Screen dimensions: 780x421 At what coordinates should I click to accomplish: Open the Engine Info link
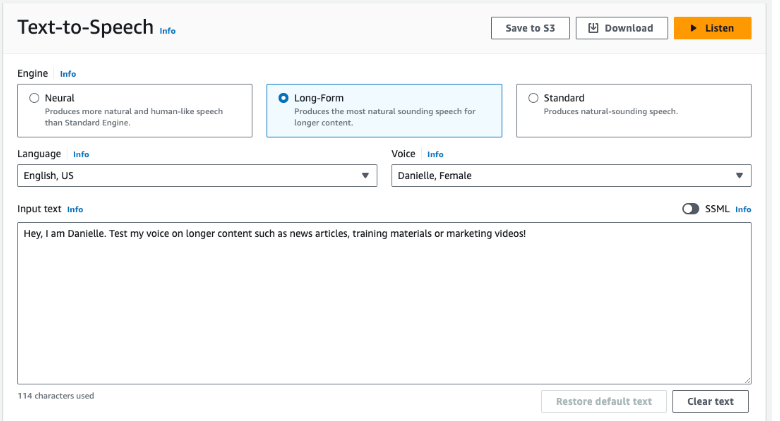tap(68, 74)
